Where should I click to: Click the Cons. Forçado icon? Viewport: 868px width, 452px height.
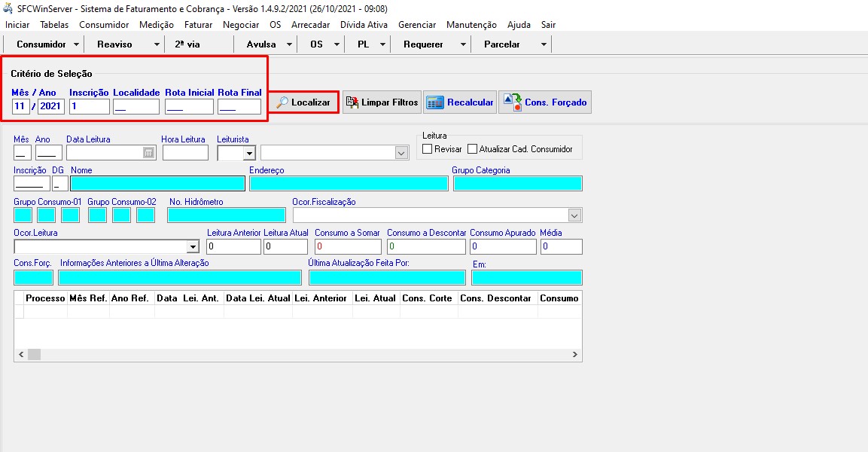(513, 102)
